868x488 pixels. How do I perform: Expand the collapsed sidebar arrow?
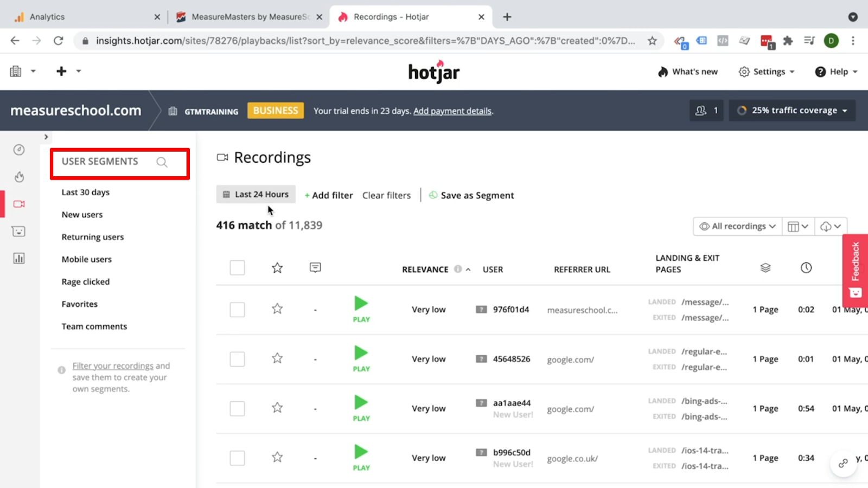46,137
